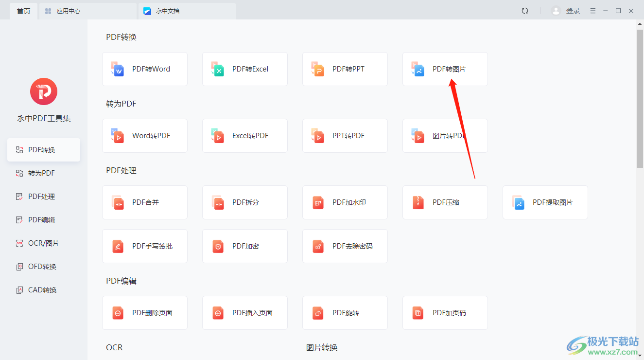
Task: Select PDF编辑 in the sidebar
Action: [x=44, y=220]
